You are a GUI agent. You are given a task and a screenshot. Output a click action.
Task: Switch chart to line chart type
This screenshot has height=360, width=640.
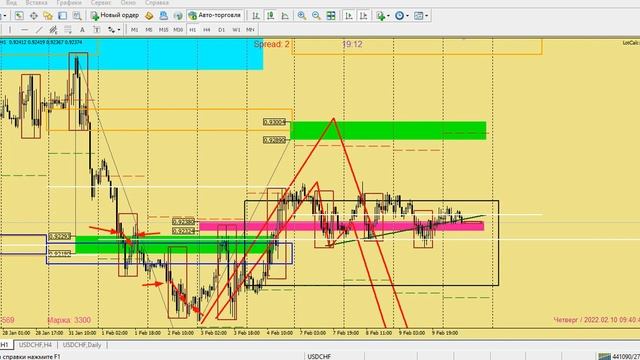(285, 16)
